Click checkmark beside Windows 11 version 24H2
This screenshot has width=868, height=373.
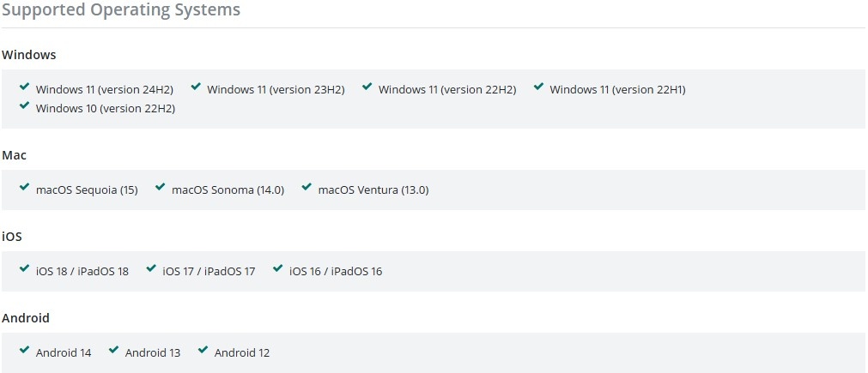coord(24,87)
